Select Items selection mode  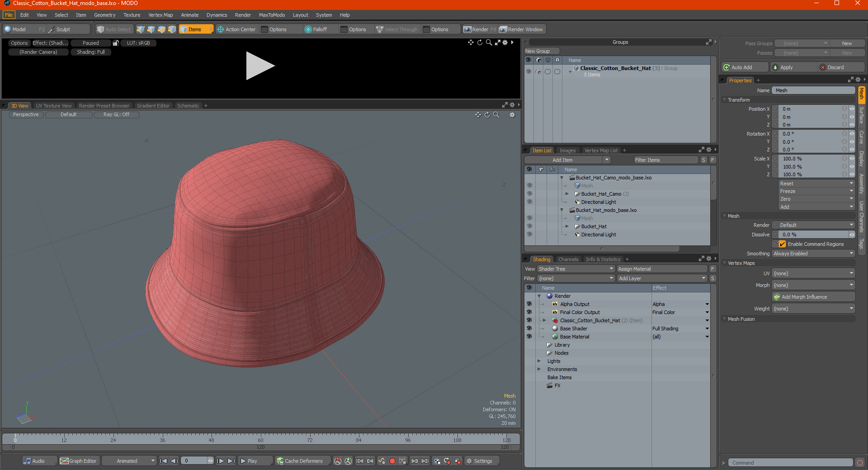point(196,29)
